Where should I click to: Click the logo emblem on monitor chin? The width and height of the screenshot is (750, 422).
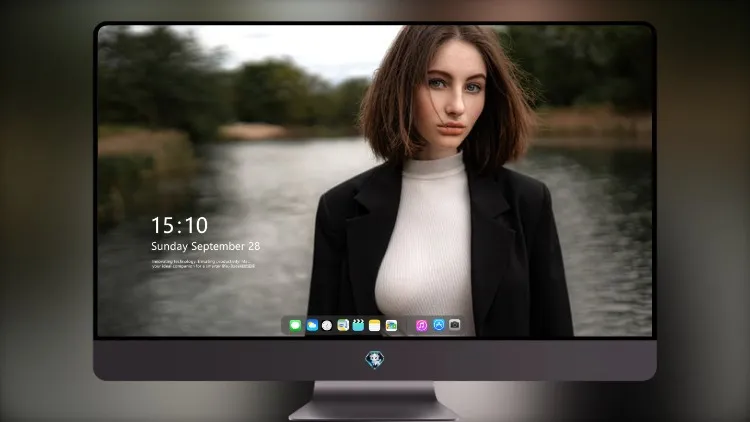click(375, 360)
